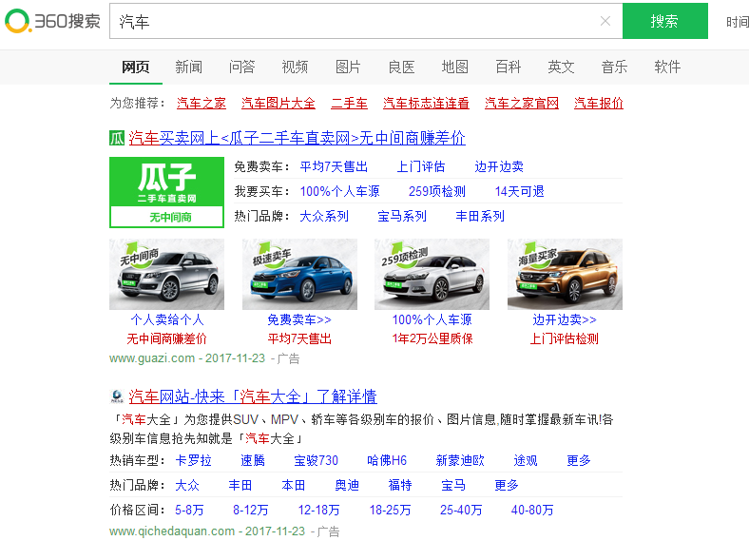The height and width of the screenshot is (560, 749).
Task: Open the 二手车 recommended search link
Action: point(349,103)
